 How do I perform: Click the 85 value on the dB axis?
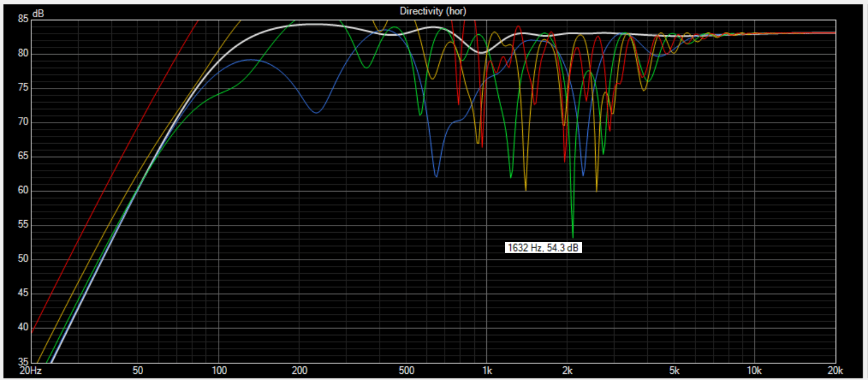coord(23,19)
